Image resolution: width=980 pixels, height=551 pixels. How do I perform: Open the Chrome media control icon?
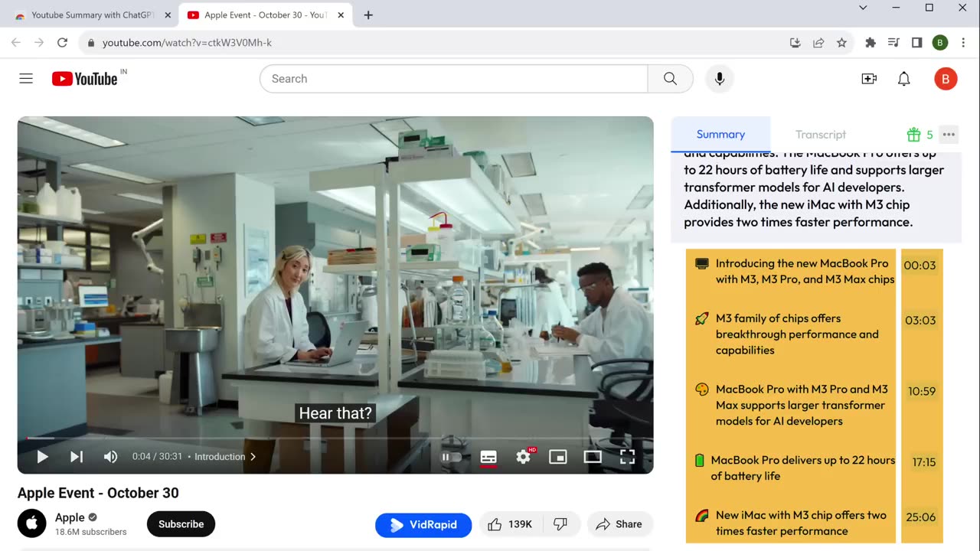[x=893, y=43]
